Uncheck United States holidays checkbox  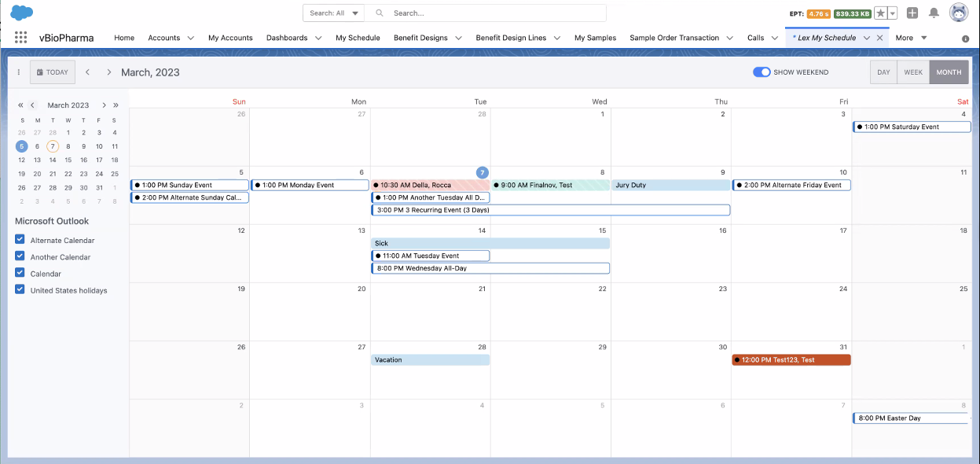tap(20, 289)
